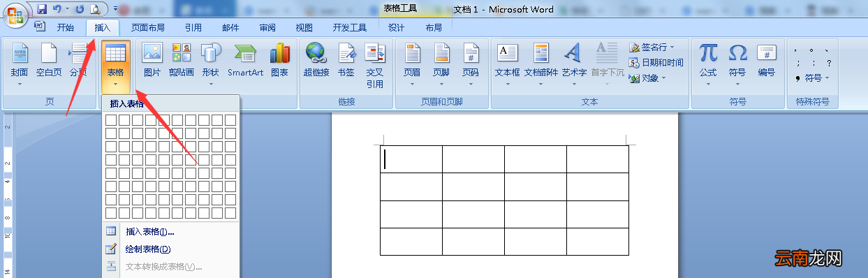Image resolution: width=868 pixels, height=278 pixels.
Task: Open the 公式 equation menu
Action: click(708, 64)
